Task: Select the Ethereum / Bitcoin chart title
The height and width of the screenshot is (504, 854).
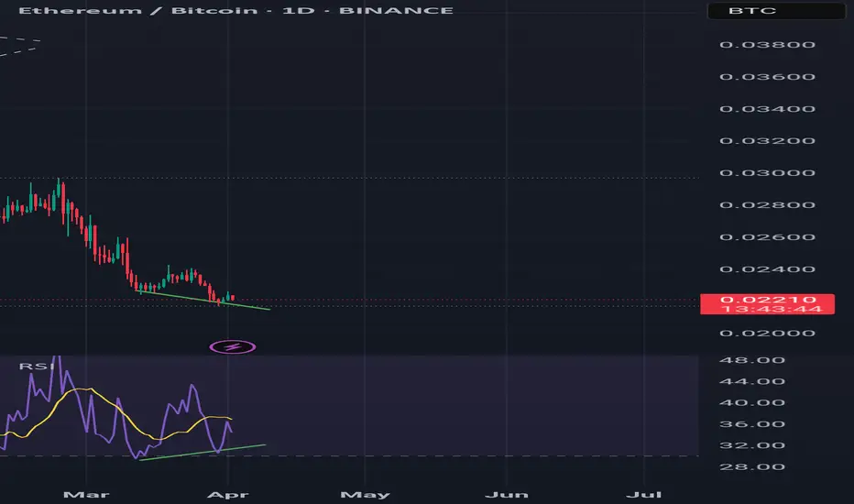Action: click(235, 10)
